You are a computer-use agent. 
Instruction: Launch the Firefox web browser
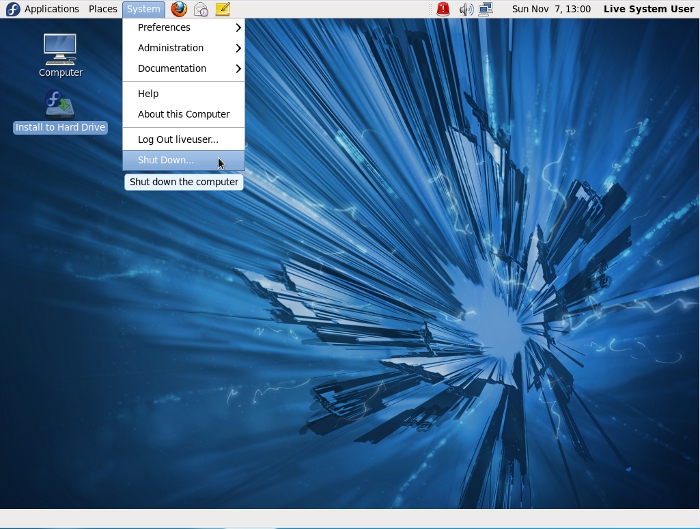[x=179, y=9]
